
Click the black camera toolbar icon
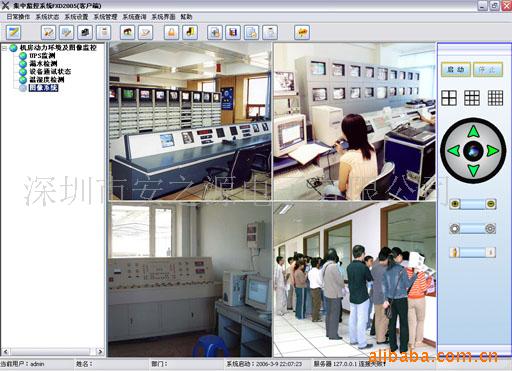[x=85, y=33]
